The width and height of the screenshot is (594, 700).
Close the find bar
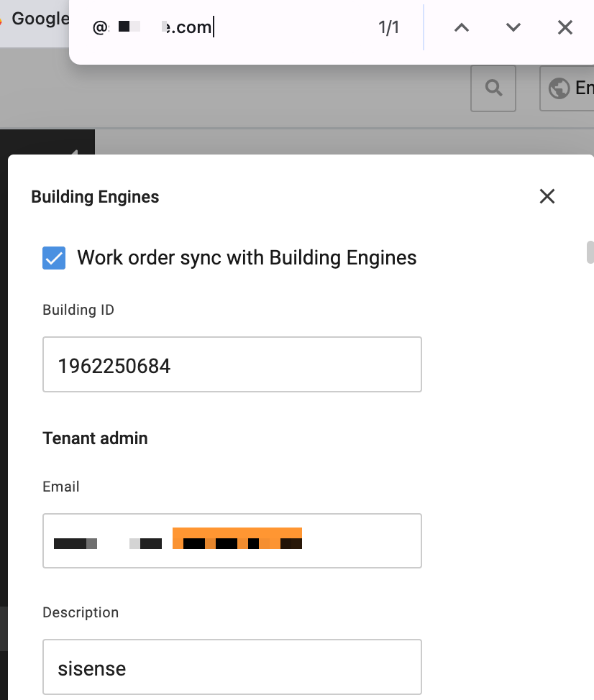[565, 28]
